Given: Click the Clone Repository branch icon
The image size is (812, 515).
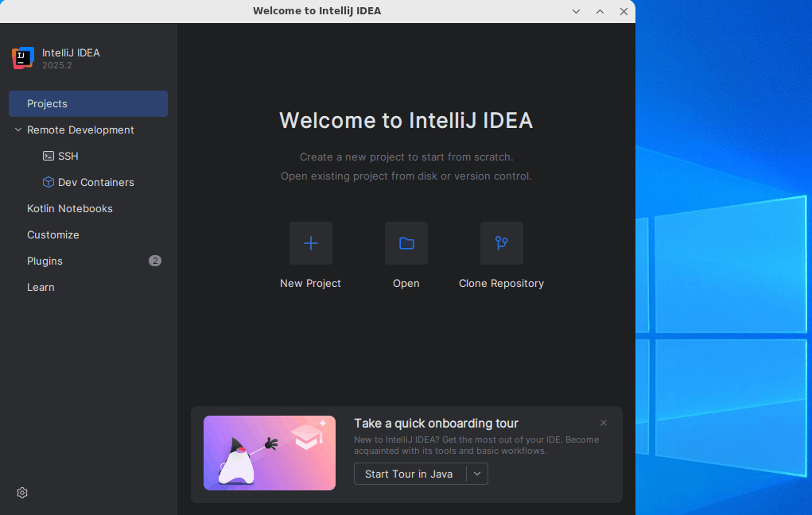Looking at the screenshot, I should pos(501,243).
